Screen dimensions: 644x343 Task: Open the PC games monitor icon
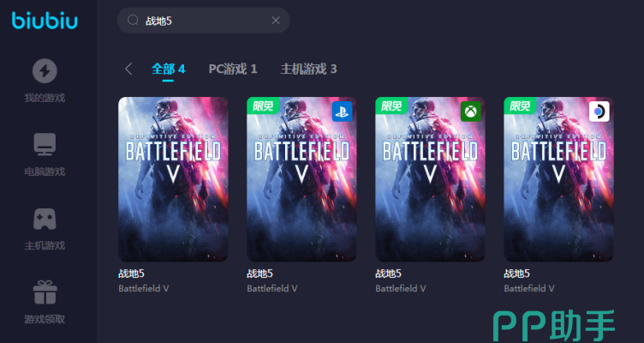45,144
